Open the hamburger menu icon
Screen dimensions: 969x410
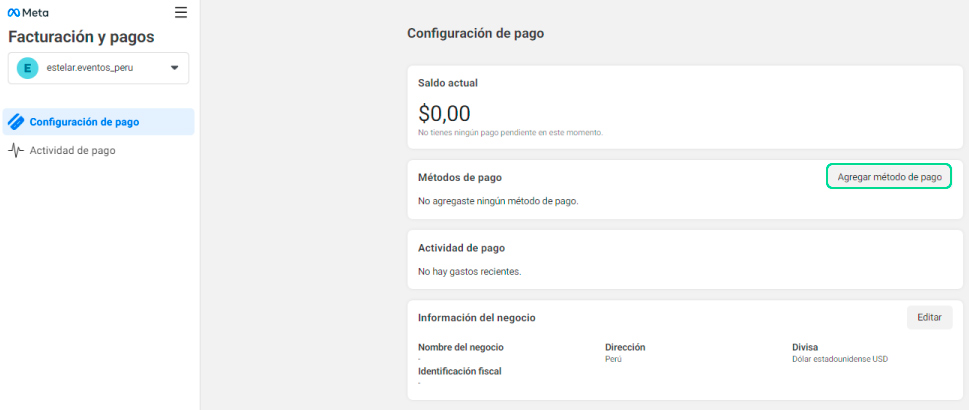(x=180, y=12)
